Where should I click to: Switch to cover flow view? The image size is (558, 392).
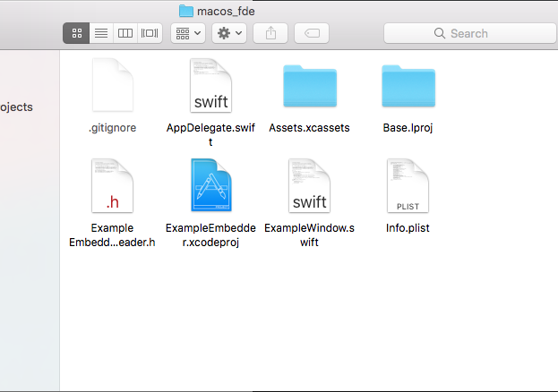[150, 33]
